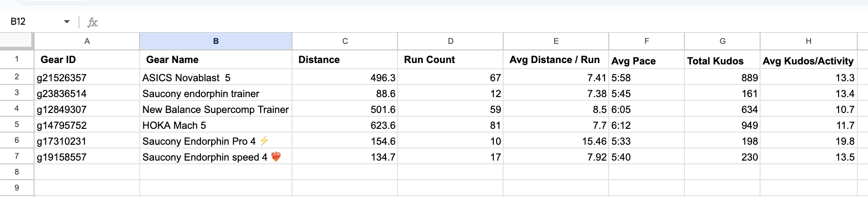
Task: Click the fx function icon
Action: point(92,22)
